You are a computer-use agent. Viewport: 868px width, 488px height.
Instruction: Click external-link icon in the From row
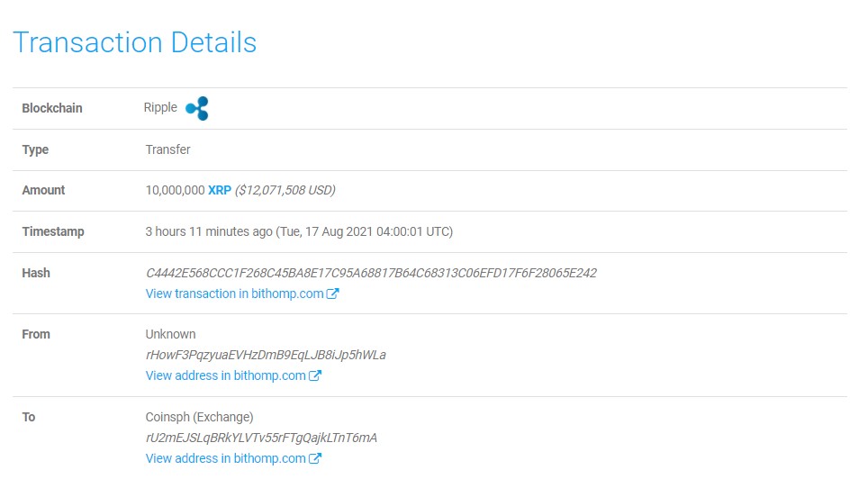315,375
